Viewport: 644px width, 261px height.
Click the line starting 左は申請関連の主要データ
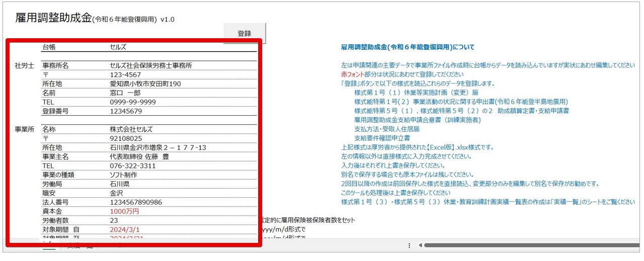pyautogui.click(x=488, y=65)
